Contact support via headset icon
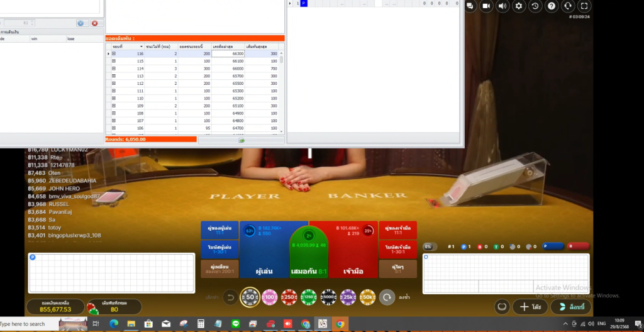This screenshot has width=644, height=332. pos(568,6)
